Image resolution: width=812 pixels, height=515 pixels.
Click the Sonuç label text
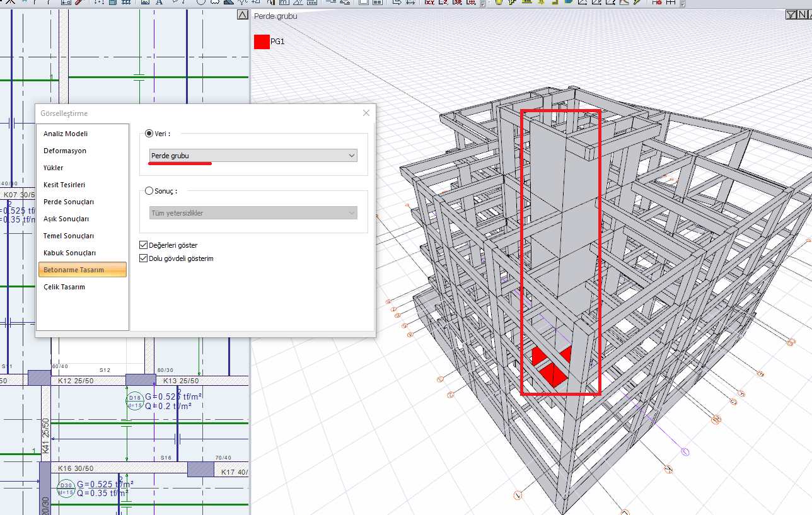[167, 190]
